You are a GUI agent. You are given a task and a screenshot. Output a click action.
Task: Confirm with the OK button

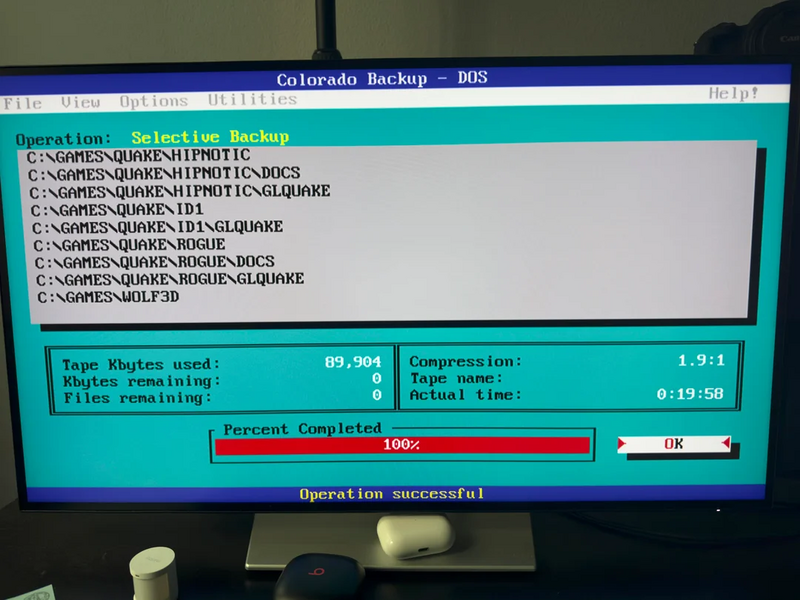(x=673, y=444)
